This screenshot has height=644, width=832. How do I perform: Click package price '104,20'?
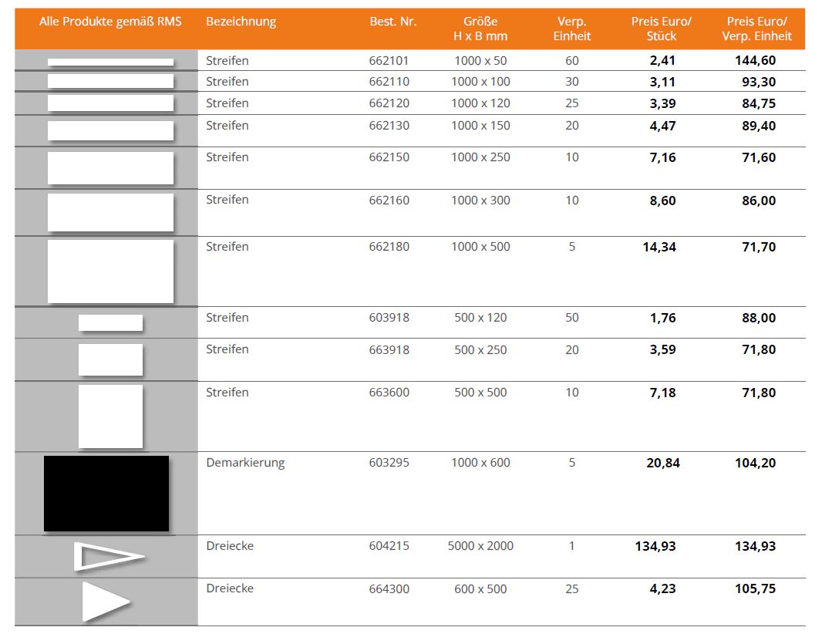point(755,463)
